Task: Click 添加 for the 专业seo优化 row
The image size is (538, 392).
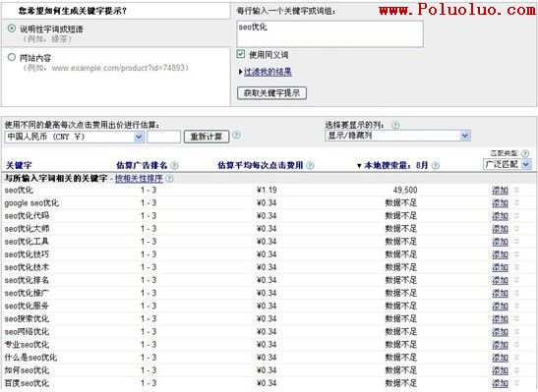Action: [500, 345]
